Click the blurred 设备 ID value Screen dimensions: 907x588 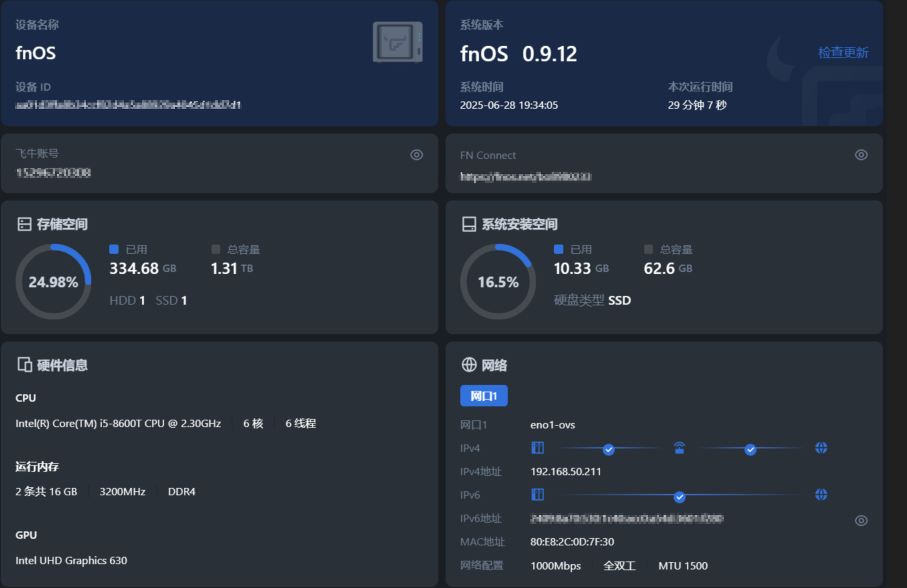[x=128, y=105]
